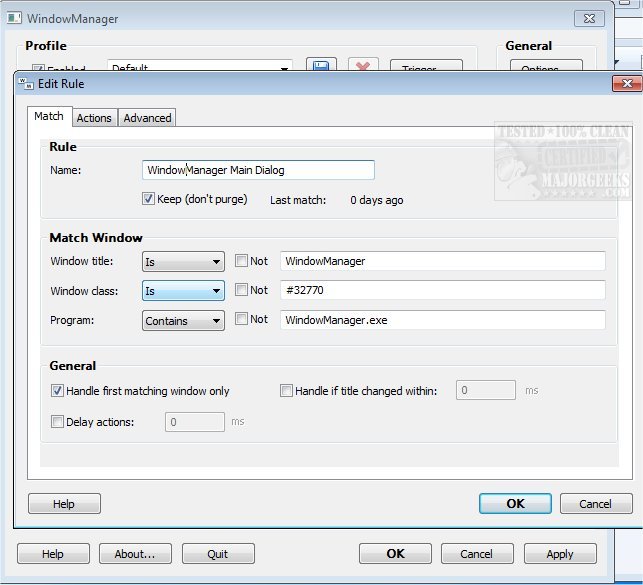Toggle Not checkbox for Window title
This screenshot has width=643, height=585.
click(241, 261)
